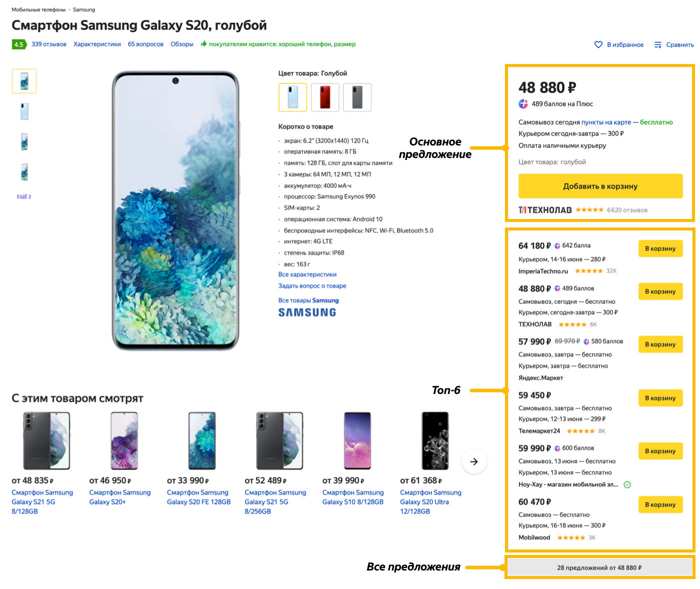
Task: Expand all offers: 28 предложений от 48 880
Action: pyautogui.click(x=599, y=567)
